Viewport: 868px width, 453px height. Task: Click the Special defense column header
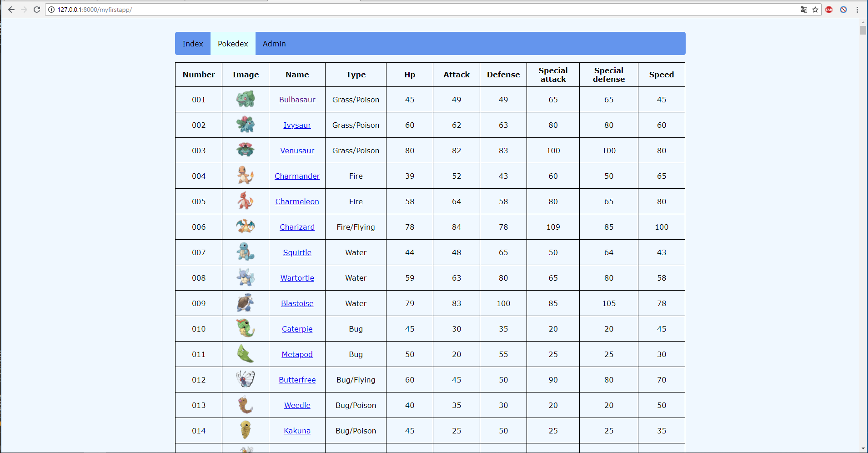[x=609, y=75]
